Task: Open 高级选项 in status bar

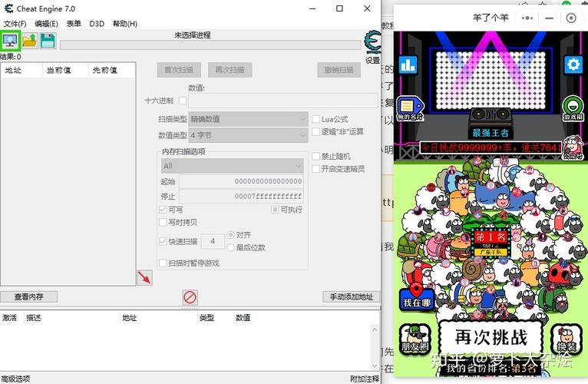Action: 15,379
